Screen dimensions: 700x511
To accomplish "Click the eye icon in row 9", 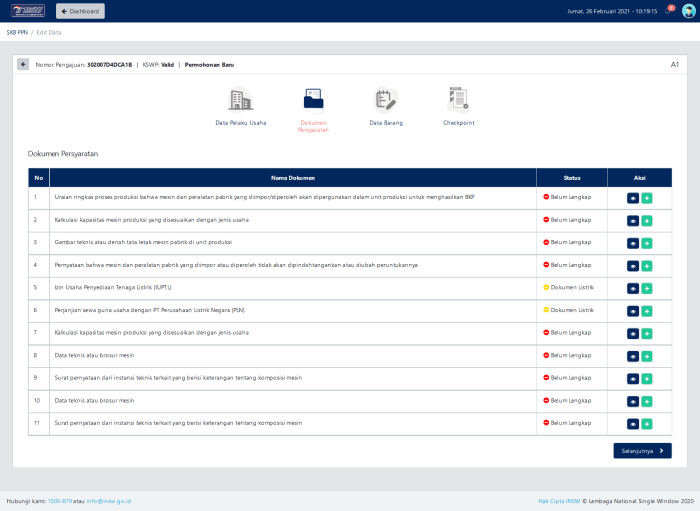I will click(x=632, y=378).
